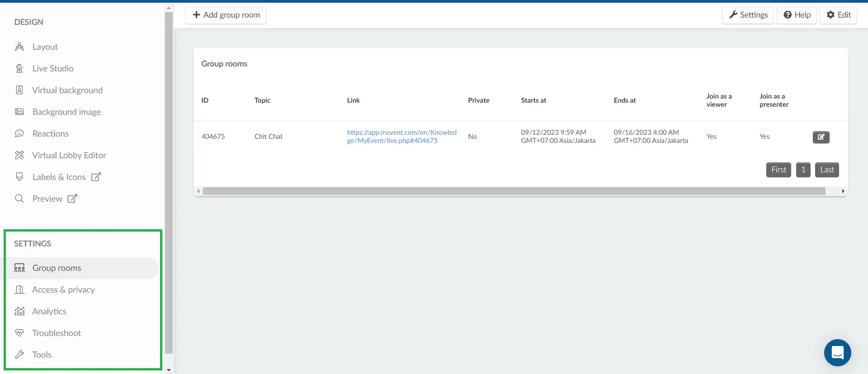Click the Starts at column header
This screenshot has height=374, width=868.
(x=533, y=100)
